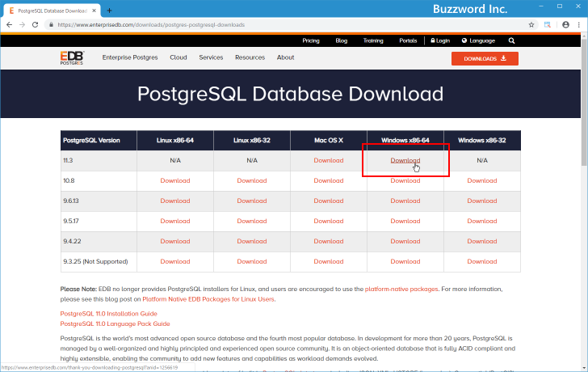Open the Cloud menu

178,57
